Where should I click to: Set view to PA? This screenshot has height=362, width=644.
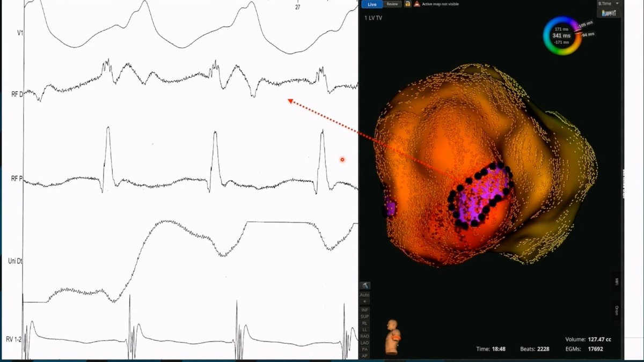(x=365, y=349)
